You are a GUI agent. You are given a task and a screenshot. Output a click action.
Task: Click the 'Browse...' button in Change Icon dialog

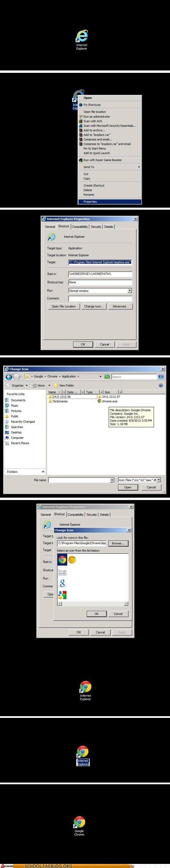[118, 543]
